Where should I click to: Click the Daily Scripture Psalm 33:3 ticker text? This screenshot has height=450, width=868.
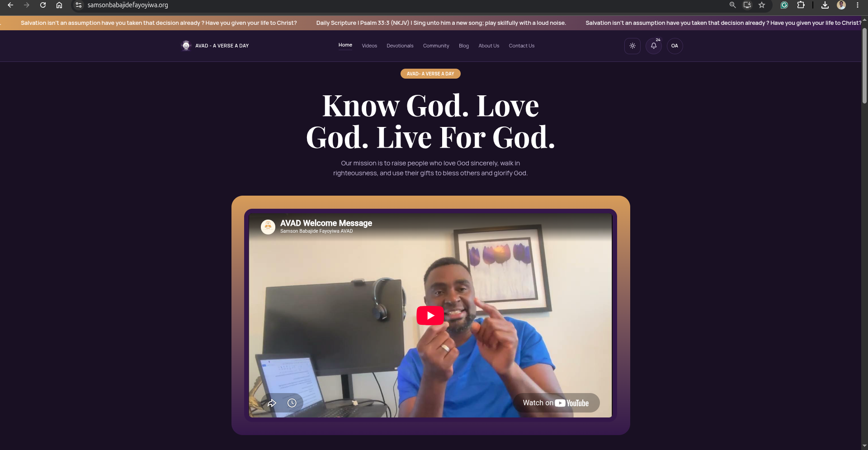441,23
